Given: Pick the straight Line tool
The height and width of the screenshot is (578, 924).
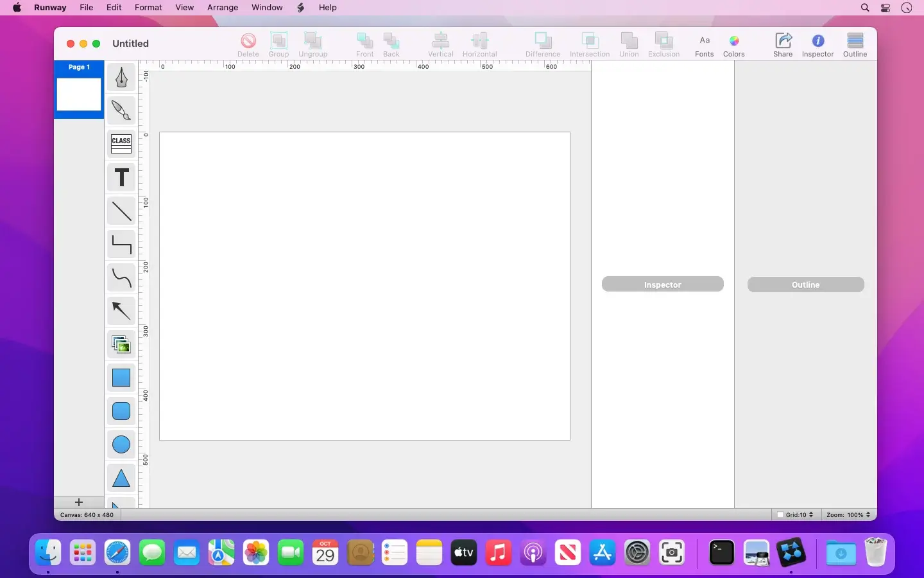Looking at the screenshot, I should point(121,211).
